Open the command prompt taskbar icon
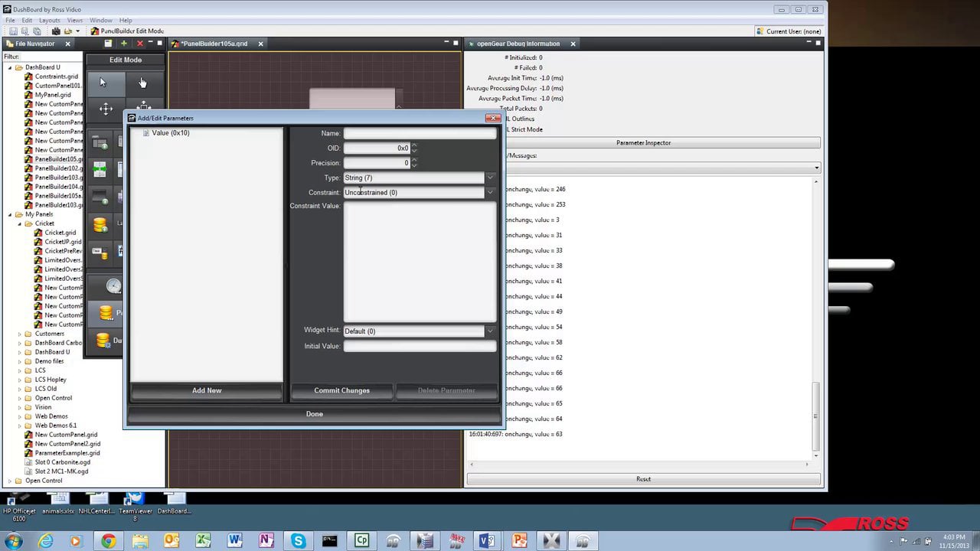 [329, 540]
